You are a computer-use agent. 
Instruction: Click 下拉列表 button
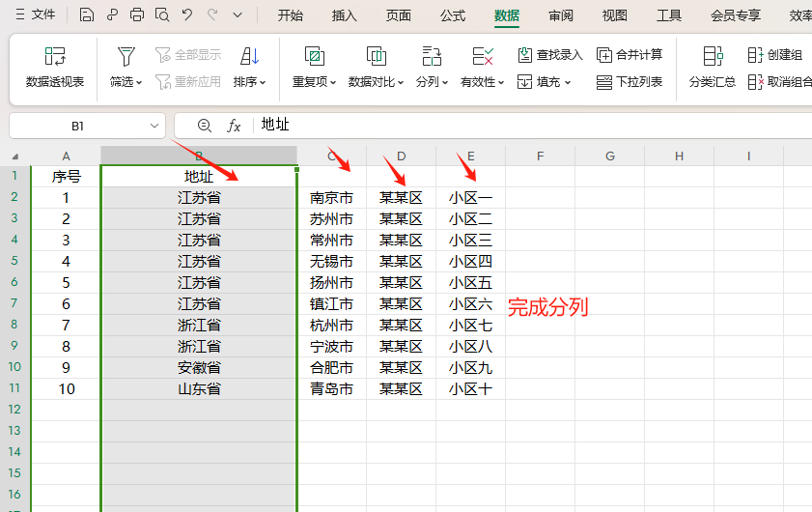tap(630, 81)
